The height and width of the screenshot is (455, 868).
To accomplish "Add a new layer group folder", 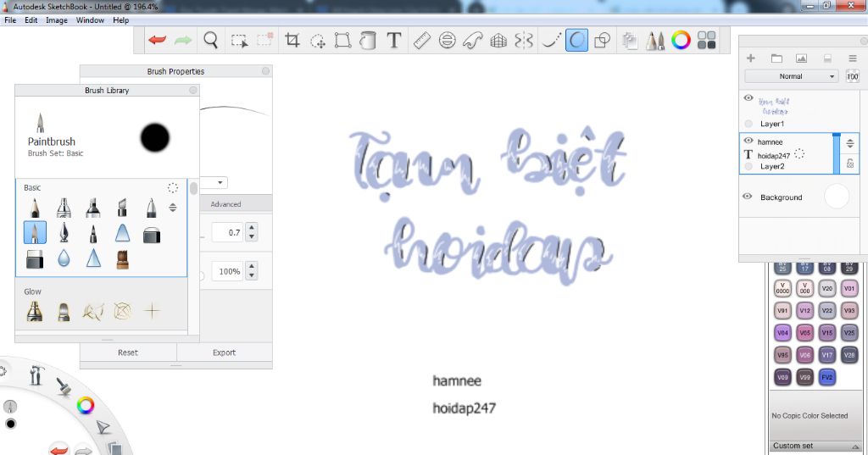I will 776,58.
